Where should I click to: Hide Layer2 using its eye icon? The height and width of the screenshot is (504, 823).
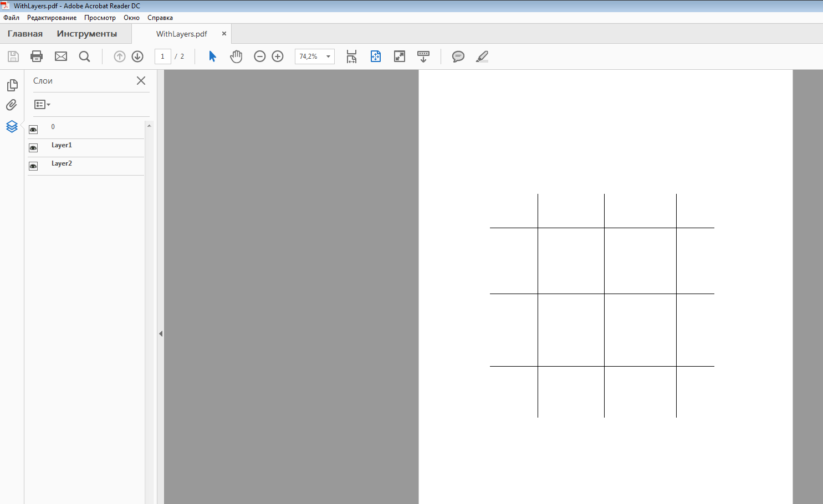click(x=33, y=166)
